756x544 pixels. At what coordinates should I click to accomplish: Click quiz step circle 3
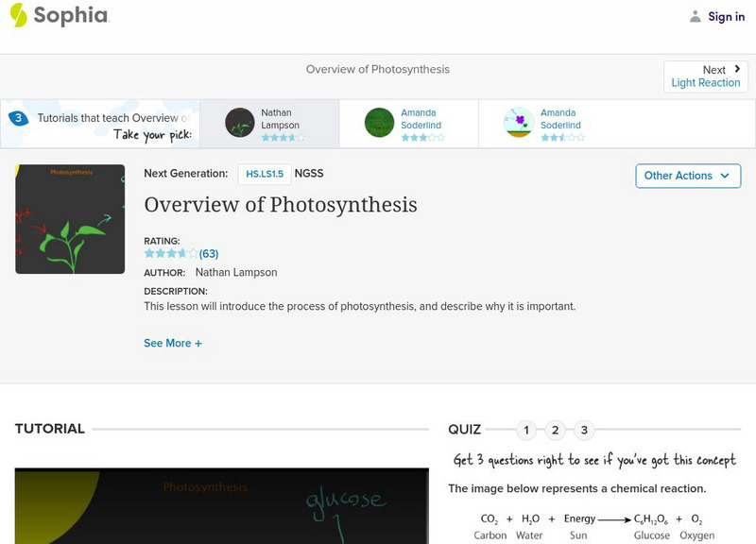[x=583, y=429]
